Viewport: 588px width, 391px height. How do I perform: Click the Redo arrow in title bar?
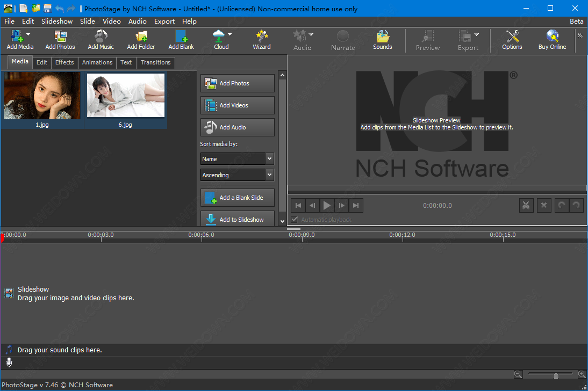coord(71,8)
